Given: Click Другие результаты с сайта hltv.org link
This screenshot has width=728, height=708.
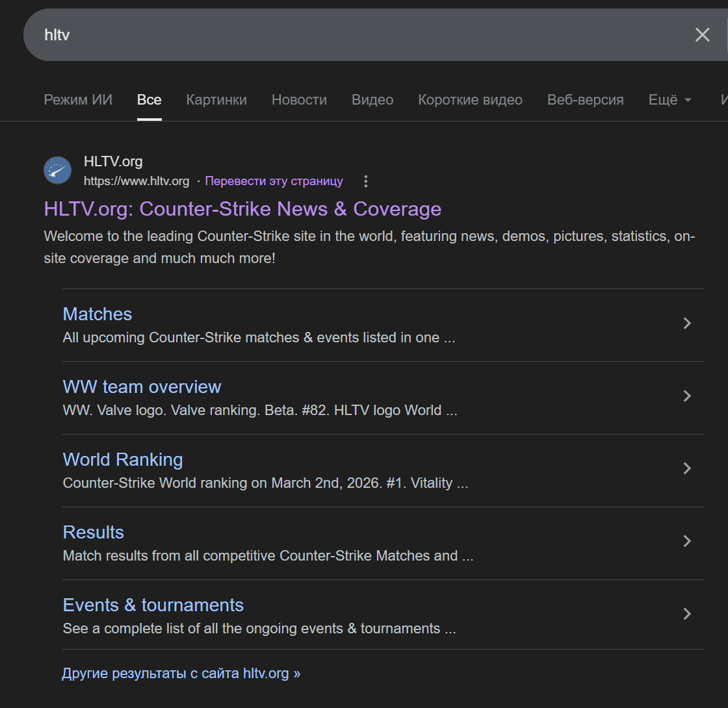Looking at the screenshot, I should point(181,673).
